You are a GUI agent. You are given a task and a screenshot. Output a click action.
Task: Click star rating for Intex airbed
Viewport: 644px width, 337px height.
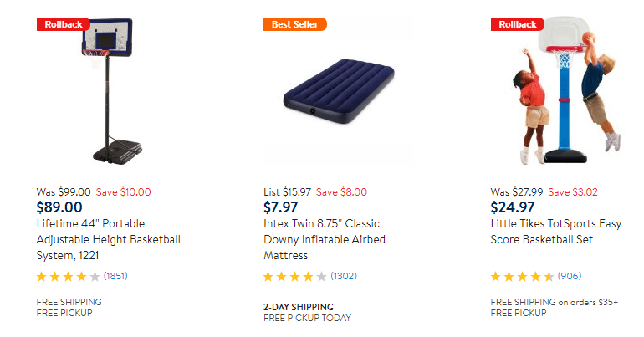coord(295,276)
